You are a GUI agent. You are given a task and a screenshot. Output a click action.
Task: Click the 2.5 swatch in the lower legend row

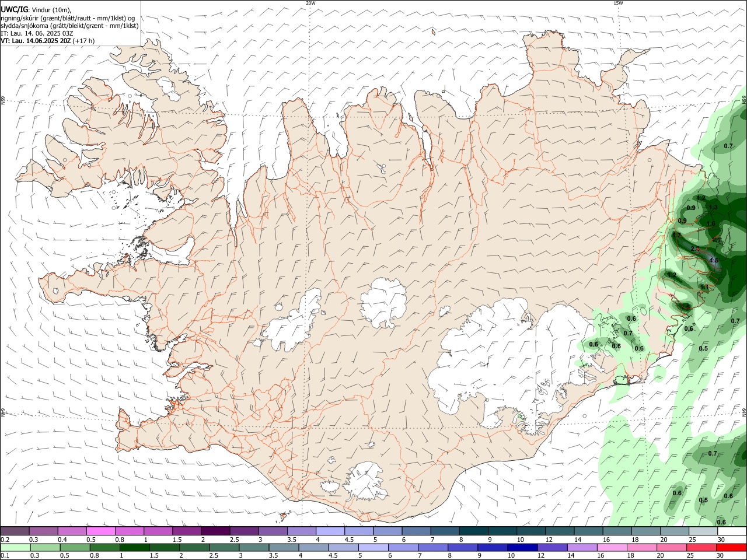pyautogui.click(x=225, y=547)
